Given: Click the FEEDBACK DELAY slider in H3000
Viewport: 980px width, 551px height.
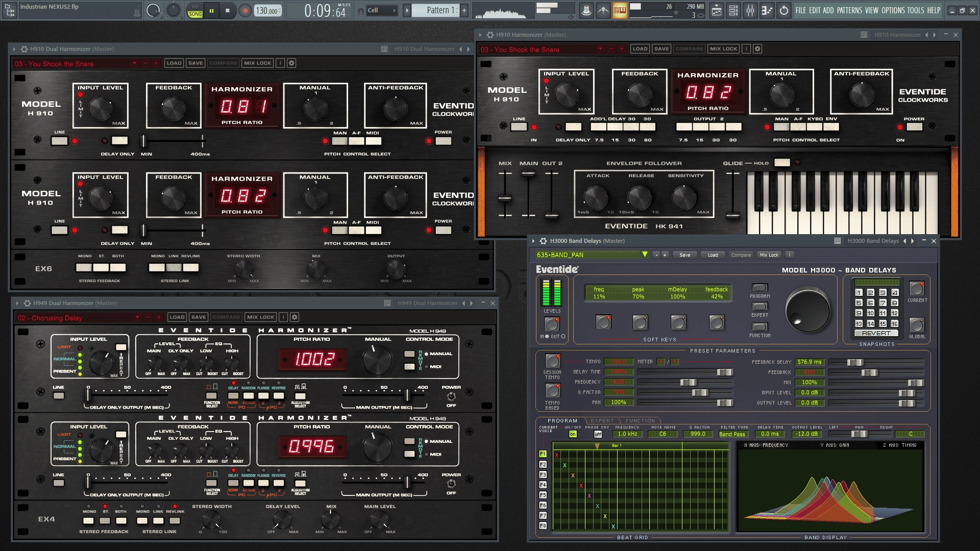Looking at the screenshot, I should (876, 362).
